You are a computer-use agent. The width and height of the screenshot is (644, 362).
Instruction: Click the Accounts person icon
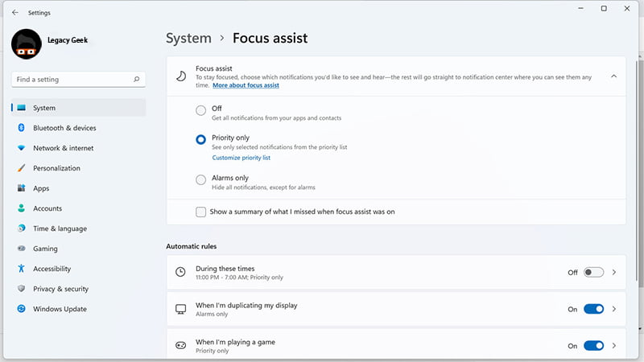[22, 208]
